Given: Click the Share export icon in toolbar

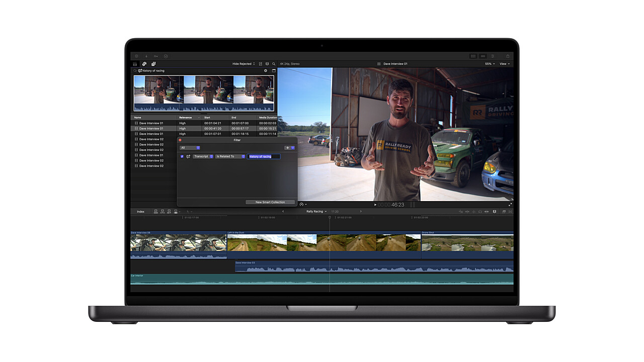Looking at the screenshot, I should coord(508,56).
